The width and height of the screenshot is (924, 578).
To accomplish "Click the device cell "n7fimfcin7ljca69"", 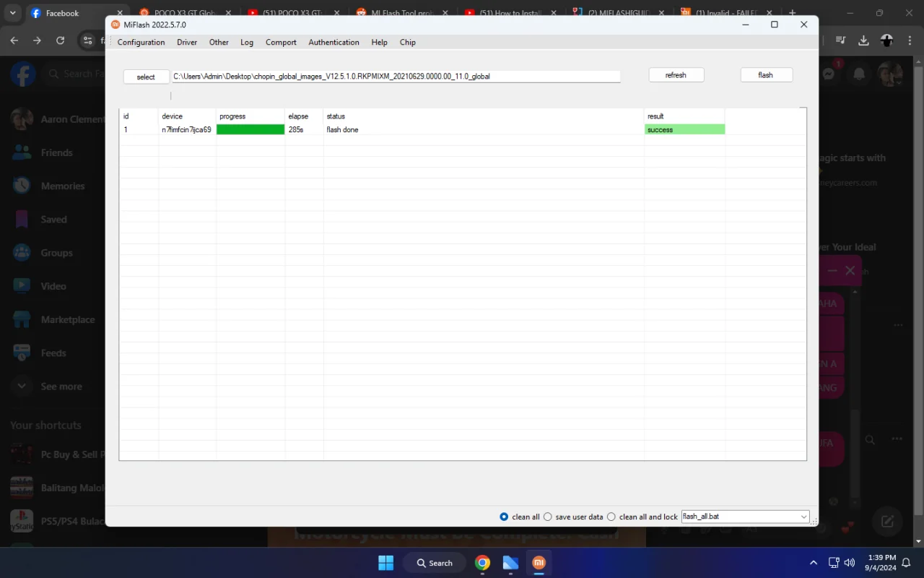I will (x=186, y=130).
